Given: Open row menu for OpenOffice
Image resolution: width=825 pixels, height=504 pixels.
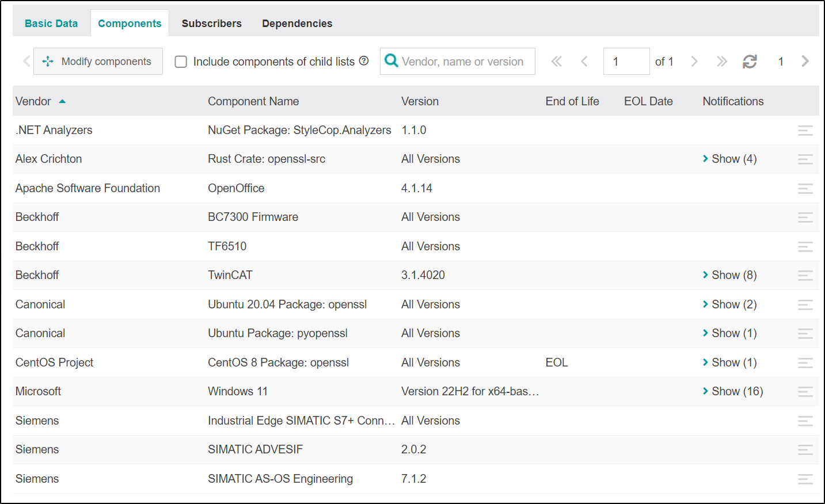Looking at the screenshot, I should coord(805,189).
